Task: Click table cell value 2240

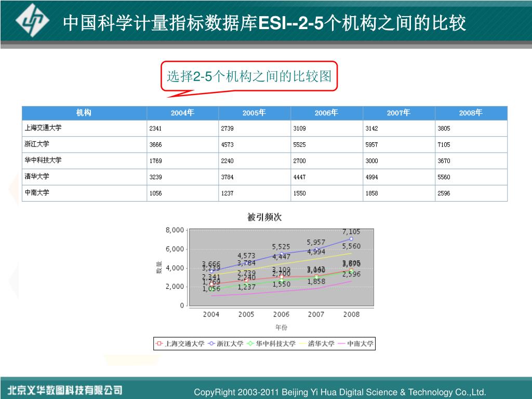Action: pos(228,161)
